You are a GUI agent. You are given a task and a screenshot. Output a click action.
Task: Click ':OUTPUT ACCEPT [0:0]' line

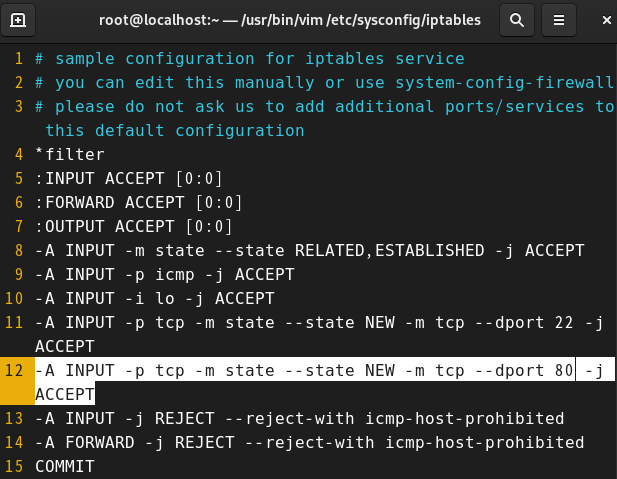point(134,227)
